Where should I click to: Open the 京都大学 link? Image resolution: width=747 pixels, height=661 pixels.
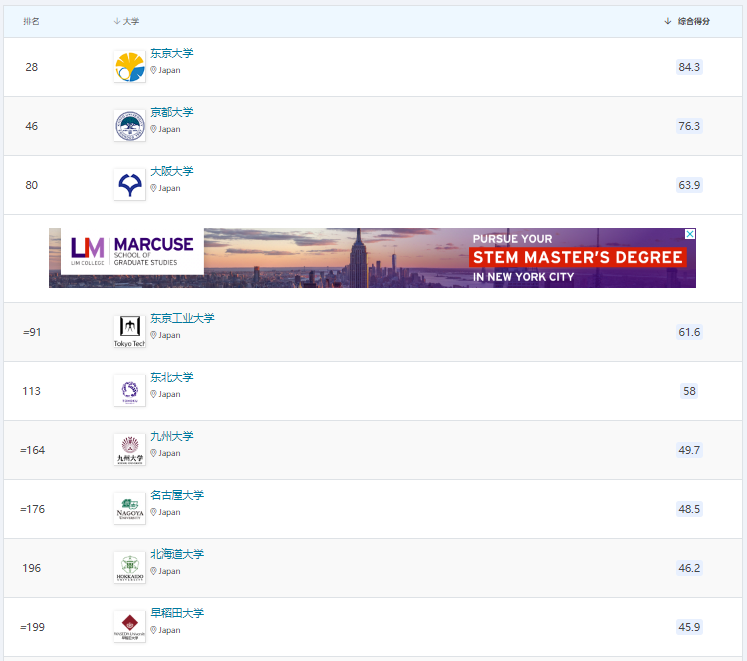click(172, 112)
